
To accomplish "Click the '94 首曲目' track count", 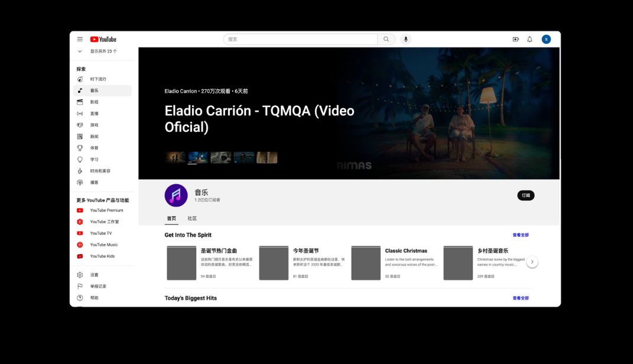I will (x=208, y=277).
